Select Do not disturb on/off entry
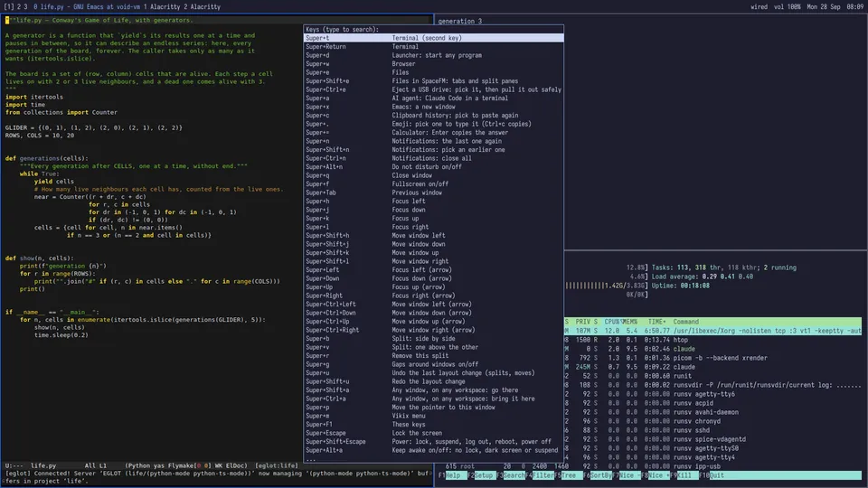 (433, 166)
